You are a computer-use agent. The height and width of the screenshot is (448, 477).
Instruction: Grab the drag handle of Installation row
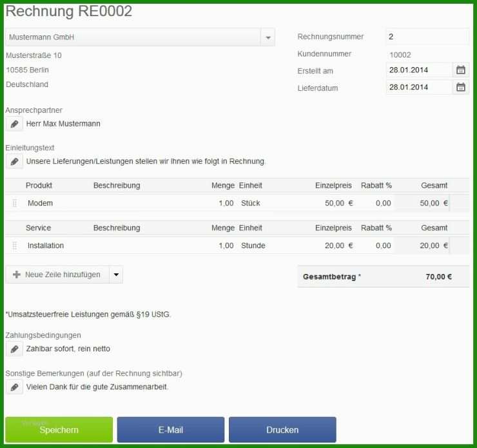point(14,246)
